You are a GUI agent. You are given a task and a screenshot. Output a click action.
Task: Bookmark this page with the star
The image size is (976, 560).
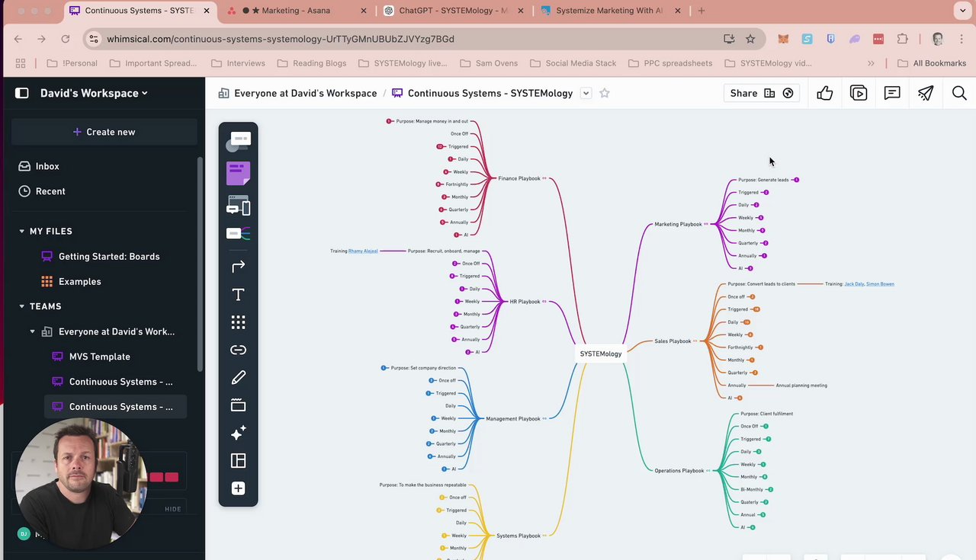(750, 39)
